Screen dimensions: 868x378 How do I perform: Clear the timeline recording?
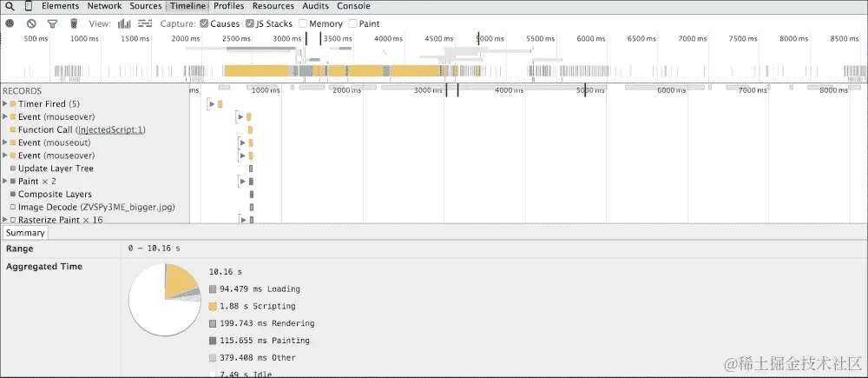point(31,23)
